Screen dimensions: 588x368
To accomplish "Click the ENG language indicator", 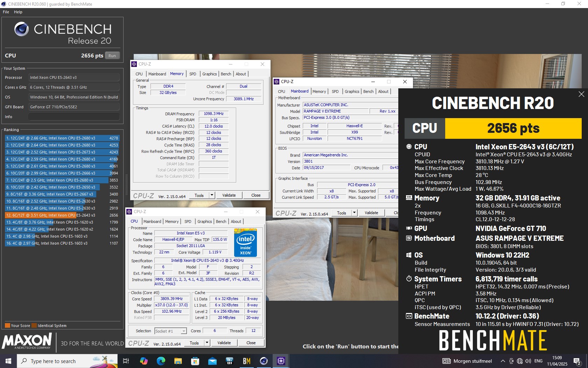I will coord(539,361).
